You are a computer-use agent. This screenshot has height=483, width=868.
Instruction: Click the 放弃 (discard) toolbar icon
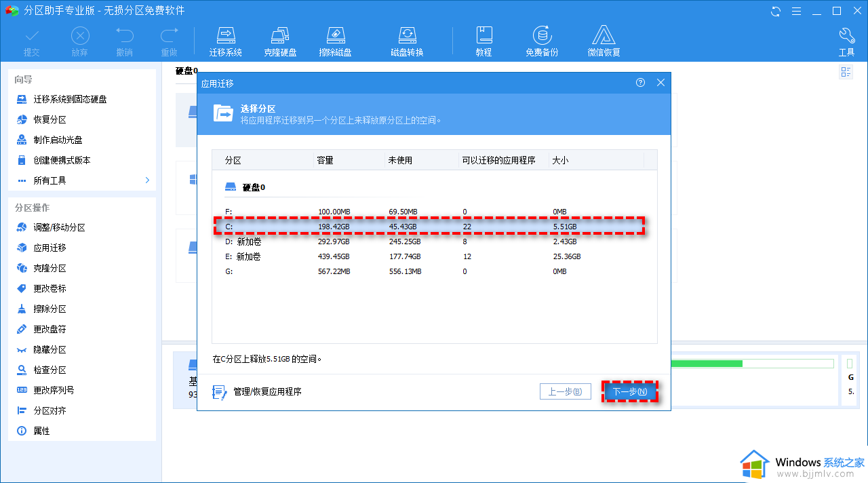tap(80, 41)
